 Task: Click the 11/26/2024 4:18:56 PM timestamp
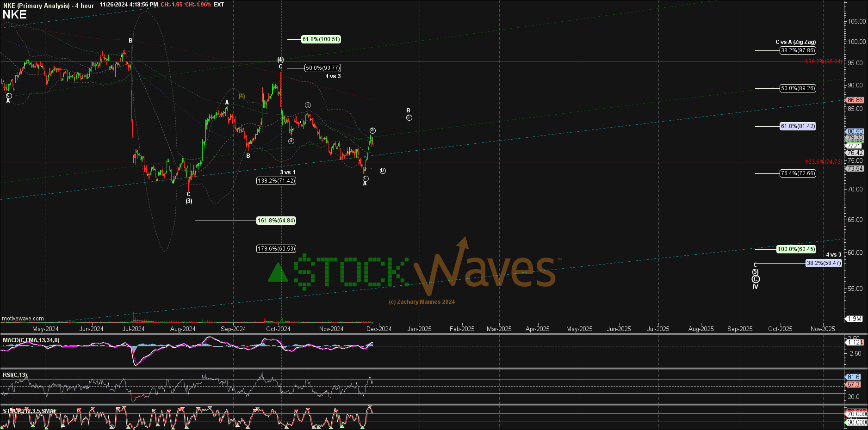point(129,5)
